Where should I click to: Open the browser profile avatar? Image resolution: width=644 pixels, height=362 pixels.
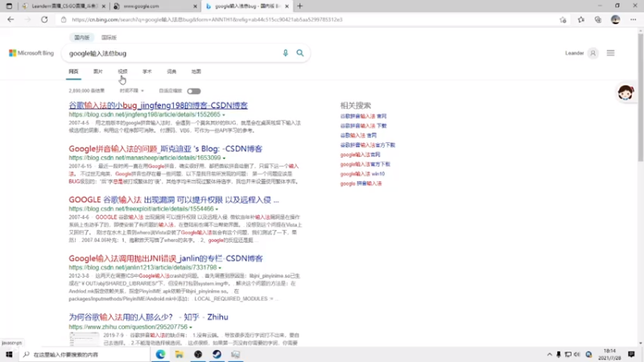(x=615, y=19)
